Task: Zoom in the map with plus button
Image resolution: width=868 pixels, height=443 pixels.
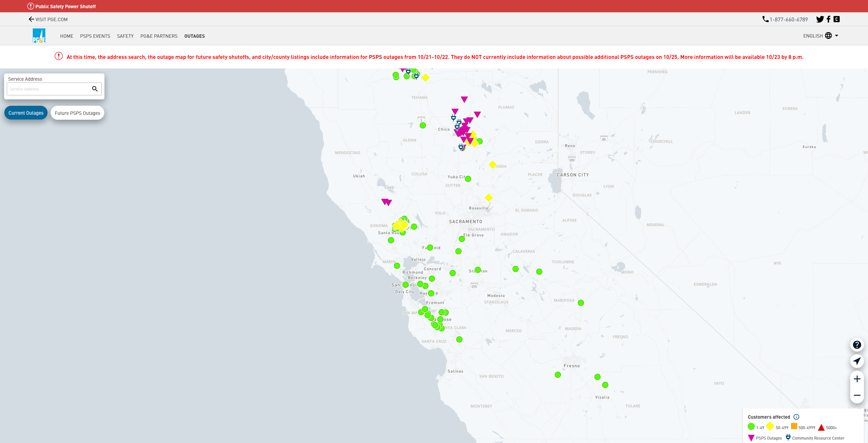Action: coord(857,379)
